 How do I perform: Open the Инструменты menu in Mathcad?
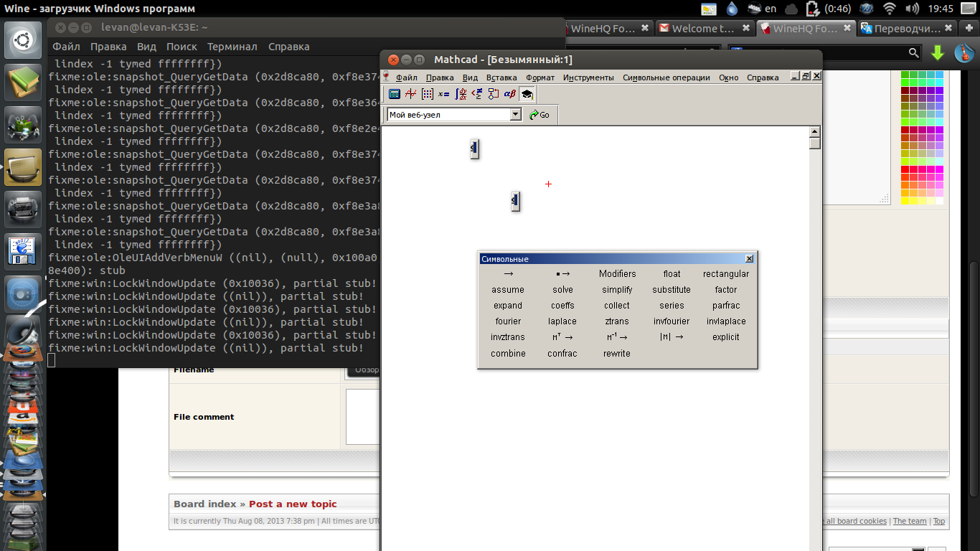click(588, 77)
